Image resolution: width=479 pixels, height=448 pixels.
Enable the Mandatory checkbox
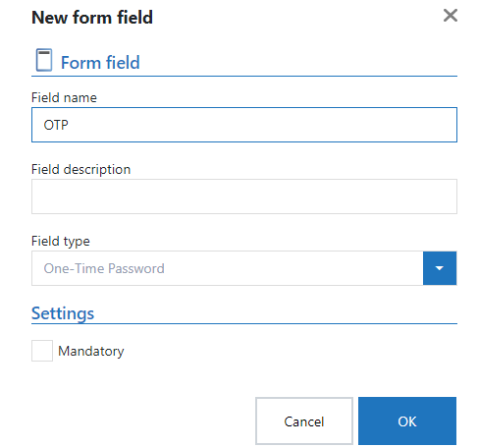(x=42, y=351)
